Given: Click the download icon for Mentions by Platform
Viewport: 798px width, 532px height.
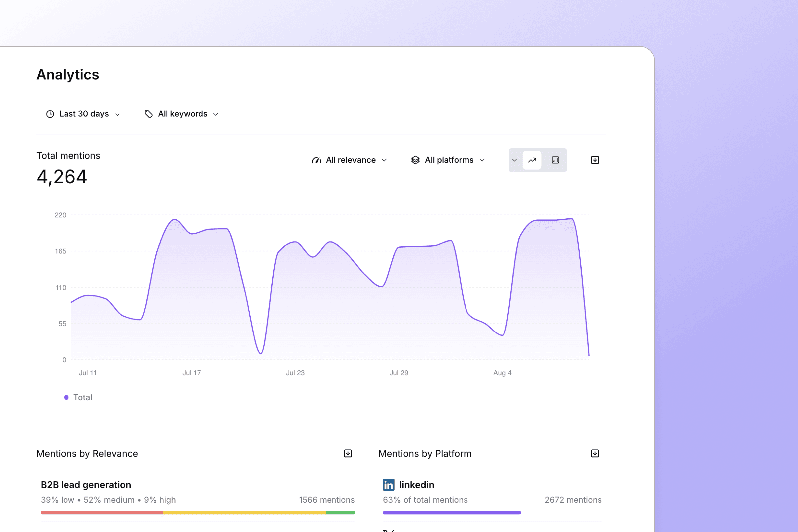Looking at the screenshot, I should coord(595,453).
